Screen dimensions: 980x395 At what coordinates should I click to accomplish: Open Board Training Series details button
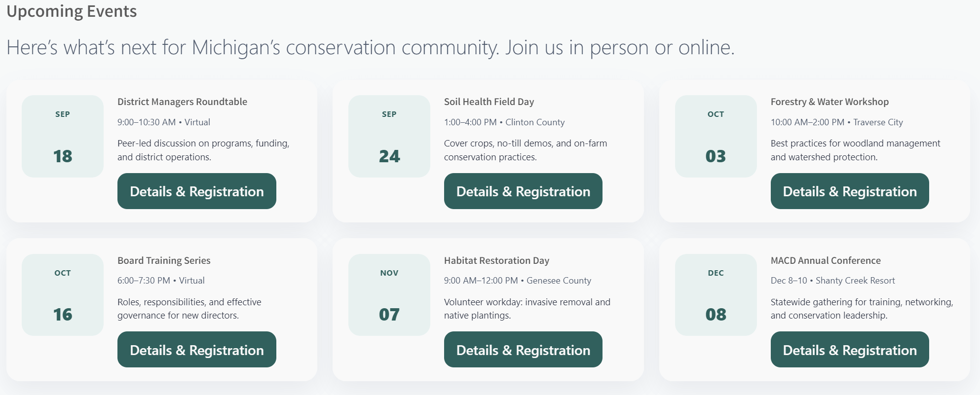coord(196,350)
